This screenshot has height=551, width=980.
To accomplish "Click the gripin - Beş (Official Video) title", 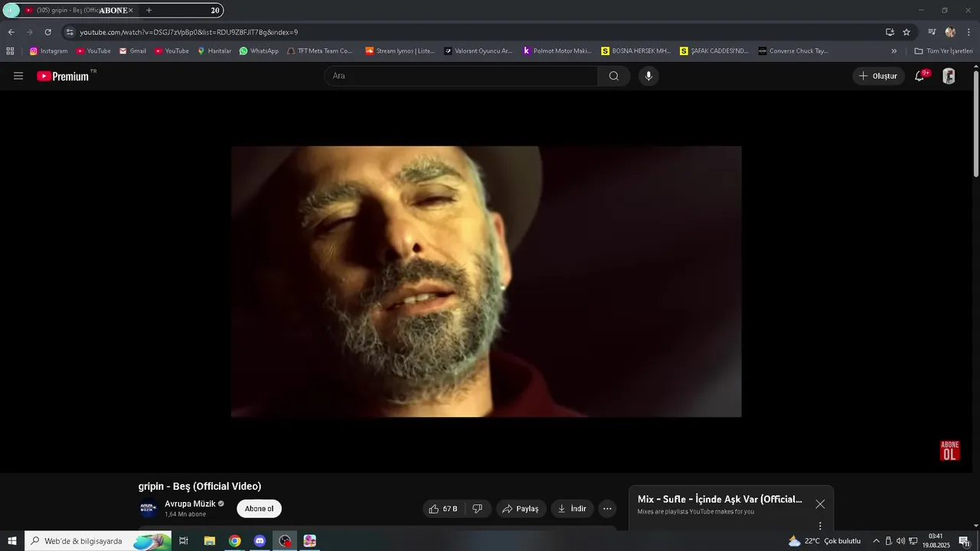I will (x=200, y=486).
